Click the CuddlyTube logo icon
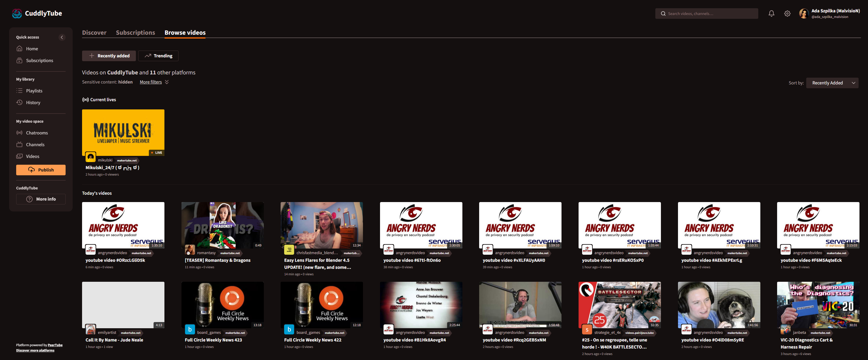 [x=16, y=14]
